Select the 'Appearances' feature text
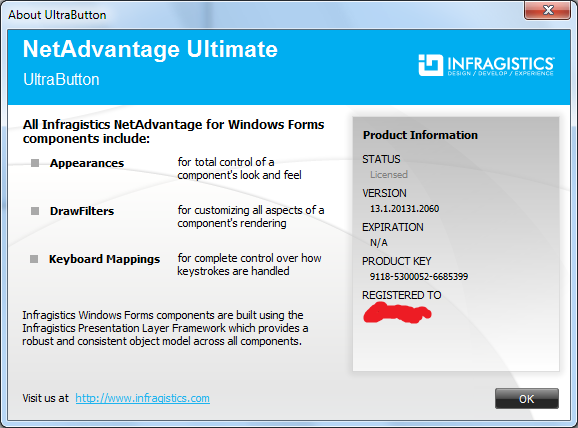This screenshot has height=428, width=578. pos(87,163)
